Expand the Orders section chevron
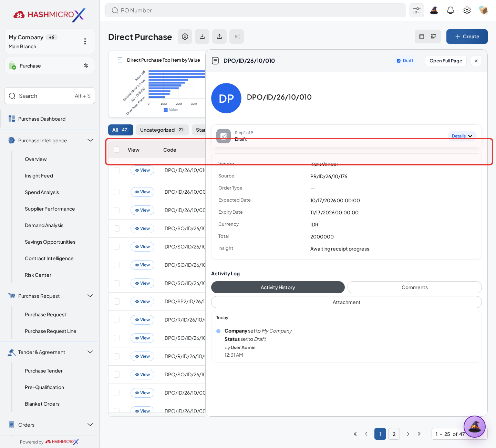The height and width of the screenshot is (448, 496). (x=90, y=425)
